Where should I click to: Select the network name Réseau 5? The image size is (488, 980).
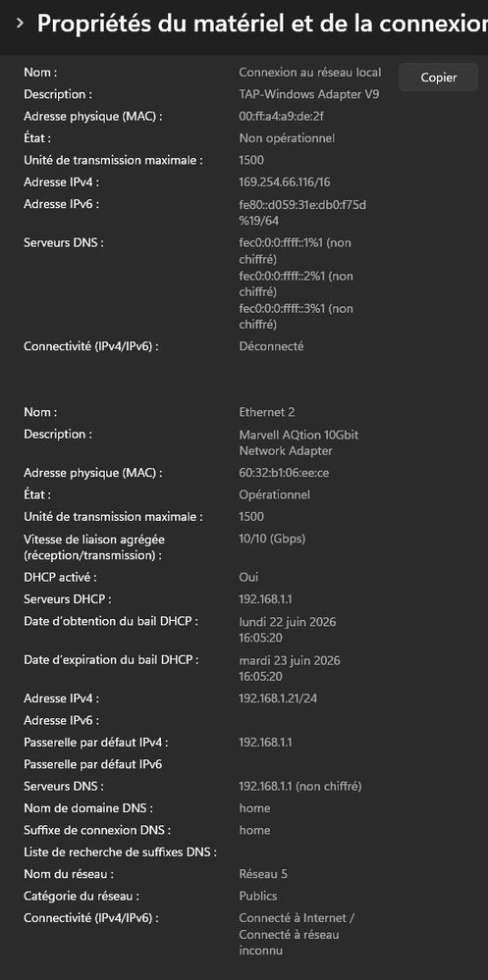pos(263,874)
